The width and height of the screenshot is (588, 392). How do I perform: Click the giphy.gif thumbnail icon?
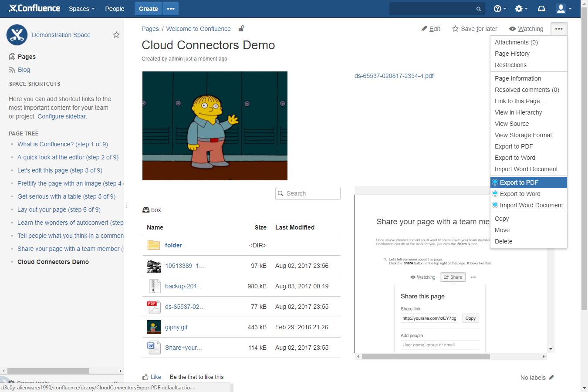[x=154, y=327]
